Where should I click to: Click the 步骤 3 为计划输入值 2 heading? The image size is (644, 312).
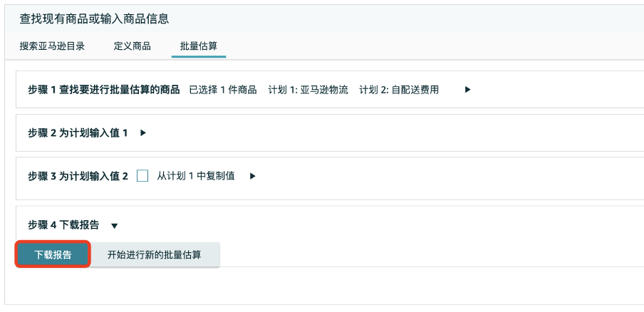78,177
